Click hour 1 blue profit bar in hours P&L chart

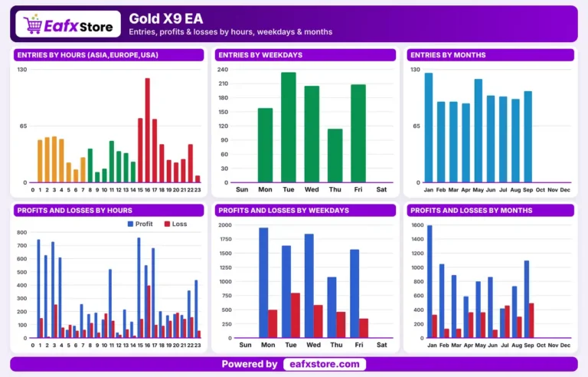(38, 289)
